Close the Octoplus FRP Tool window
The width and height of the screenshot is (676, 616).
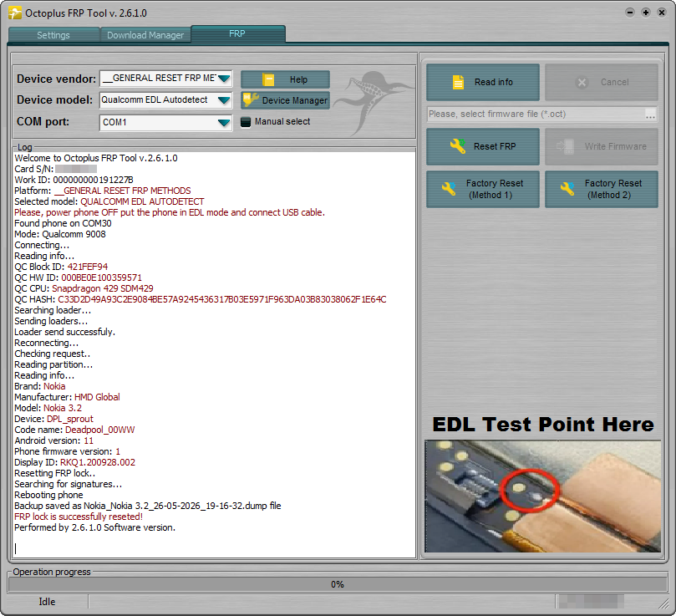(x=662, y=13)
